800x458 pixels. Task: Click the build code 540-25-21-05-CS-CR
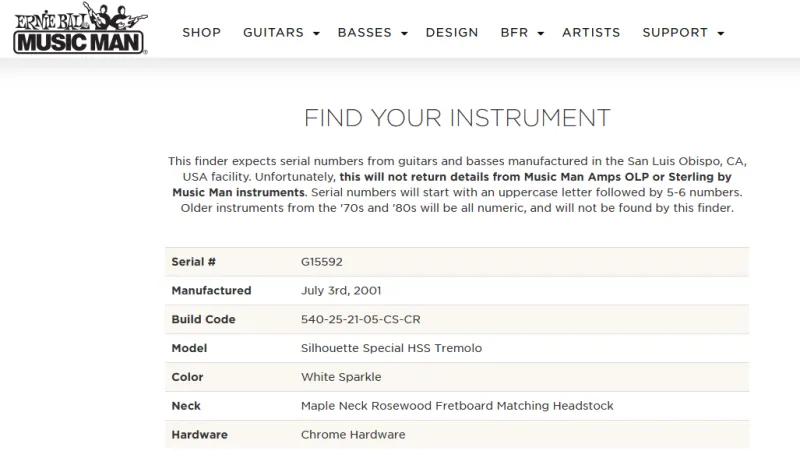[361, 319]
